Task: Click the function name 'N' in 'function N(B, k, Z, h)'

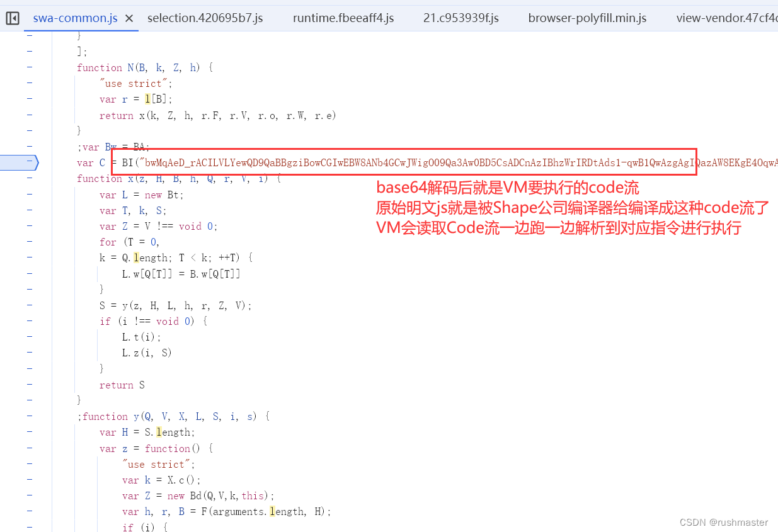Action: [130, 67]
